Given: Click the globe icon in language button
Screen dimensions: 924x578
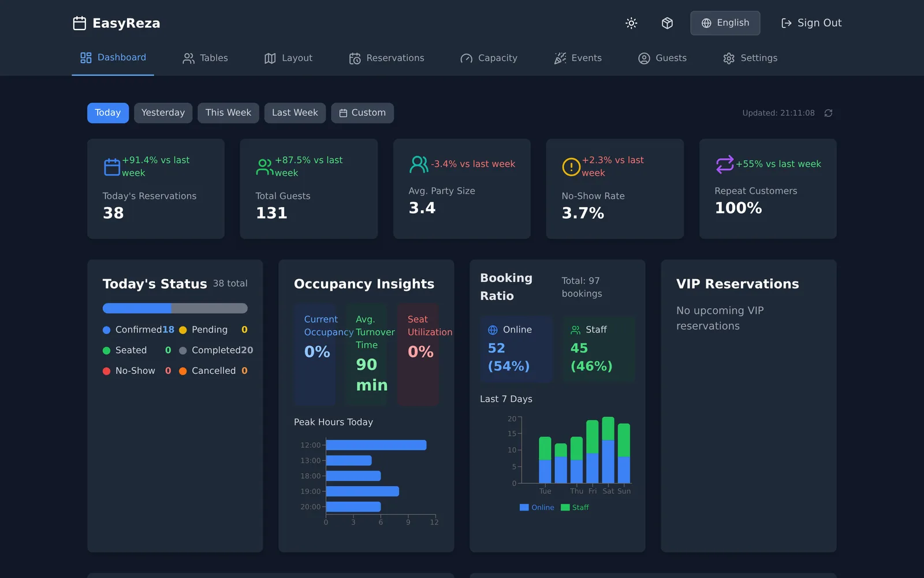Looking at the screenshot, I should coord(706,23).
